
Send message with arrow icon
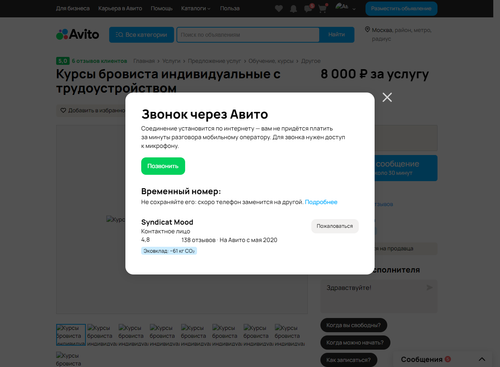pyautogui.click(x=429, y=287)
